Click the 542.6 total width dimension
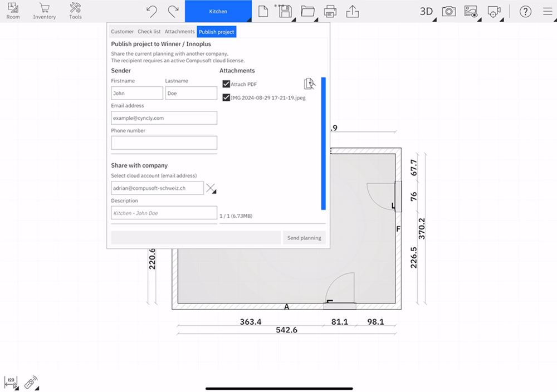 pos(287,330)
